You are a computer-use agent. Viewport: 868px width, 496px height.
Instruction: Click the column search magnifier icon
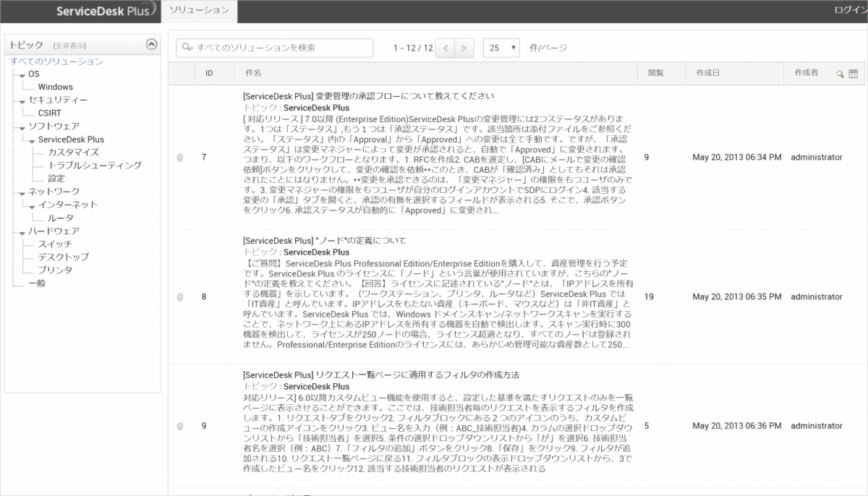[x=840, y=74]
